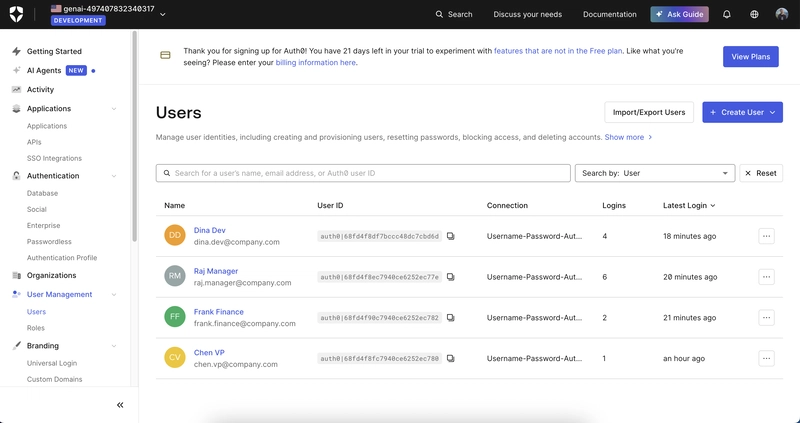Copy Dina Dev's user ID
The height and width of the screenshot is (423, 800).
[451, 237]
